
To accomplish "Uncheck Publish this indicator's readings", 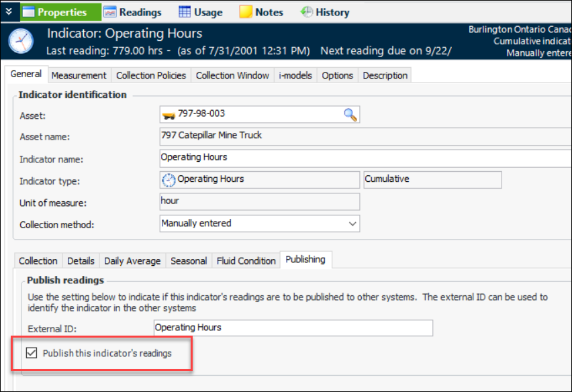I will click(x=32, y=353).
